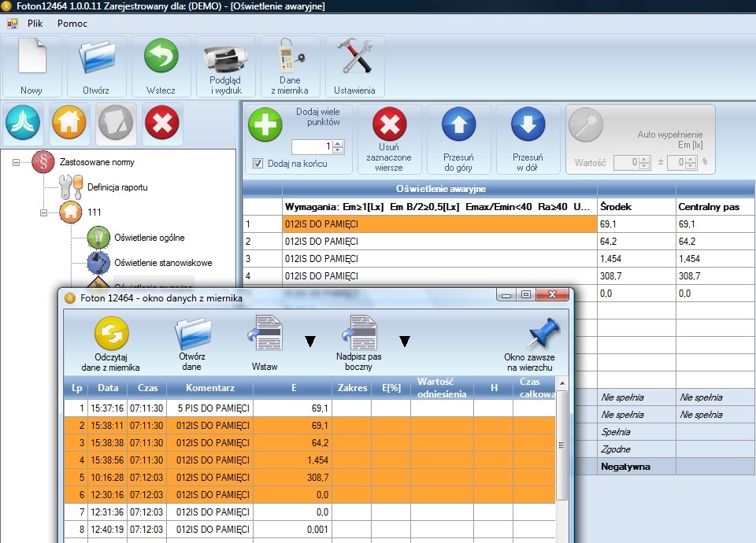Image resolution: width=756 pixels, height=543 pixels.
Task: Collapse the Zastosowane normy tree node
Action: tap(16, 162)
